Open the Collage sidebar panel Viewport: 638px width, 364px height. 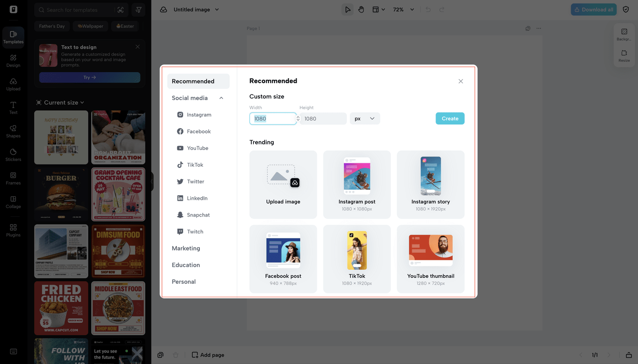pos(13,202)
